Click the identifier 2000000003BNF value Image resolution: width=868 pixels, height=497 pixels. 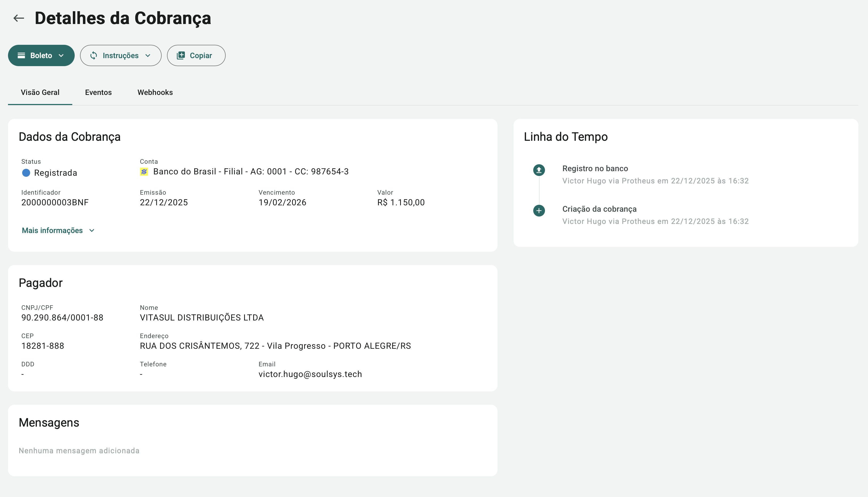[55, 203]
